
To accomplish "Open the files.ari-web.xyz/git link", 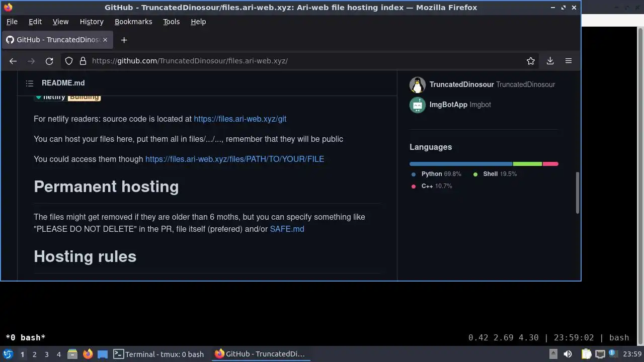I will (x=240, y=119).
